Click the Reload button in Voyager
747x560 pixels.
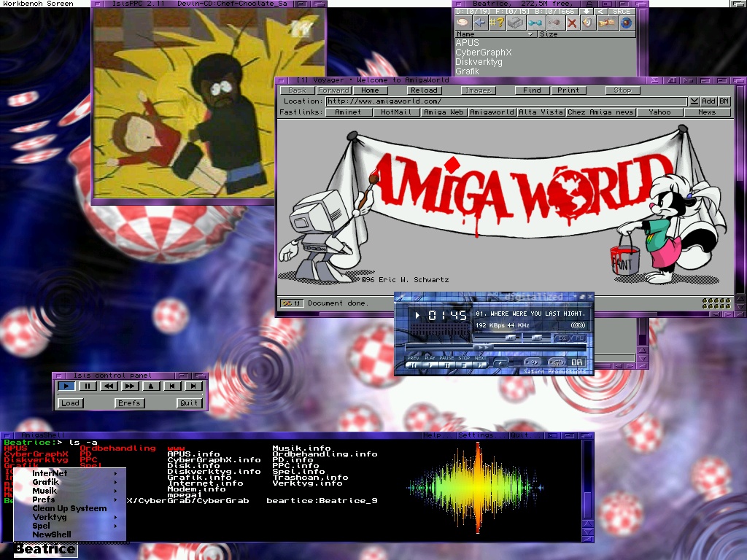click(x=424, y=90)
